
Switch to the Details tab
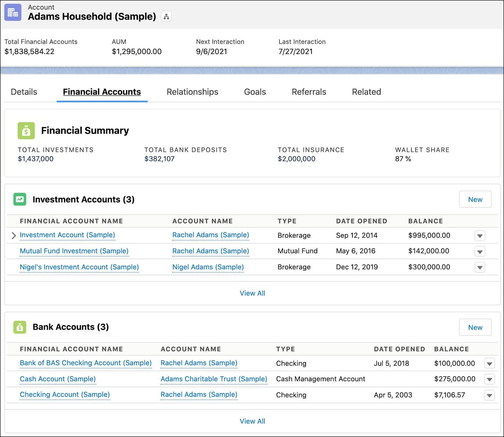[x=24, y=92]
